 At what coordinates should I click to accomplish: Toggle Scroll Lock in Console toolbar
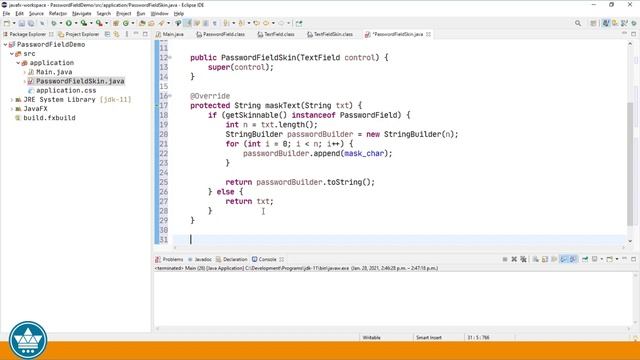tap(544, 259)
